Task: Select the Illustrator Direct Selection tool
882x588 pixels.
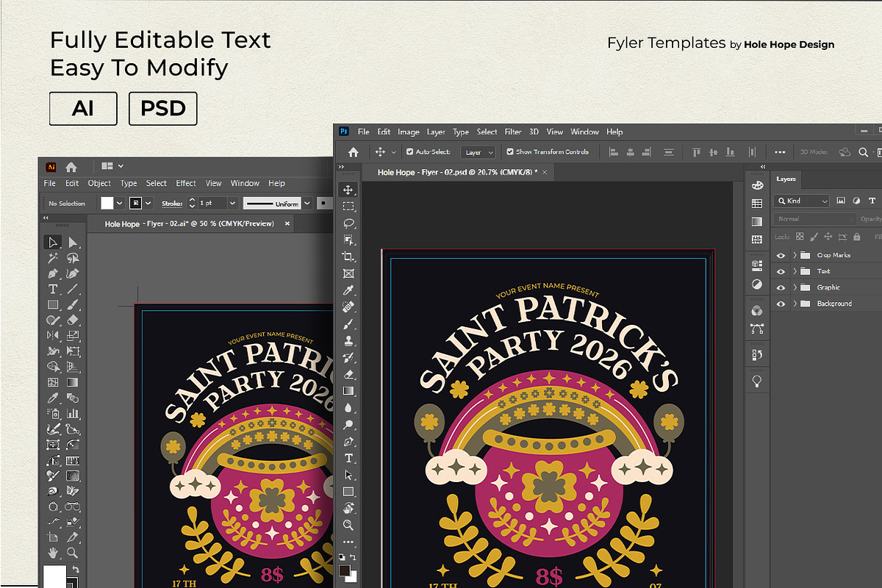Action: [73, 242]
